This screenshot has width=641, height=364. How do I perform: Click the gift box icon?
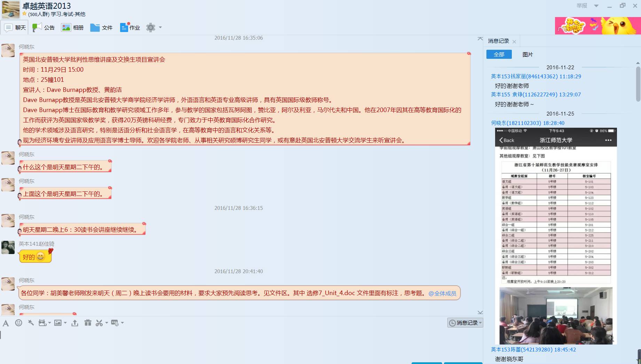[x=88, y=323]
